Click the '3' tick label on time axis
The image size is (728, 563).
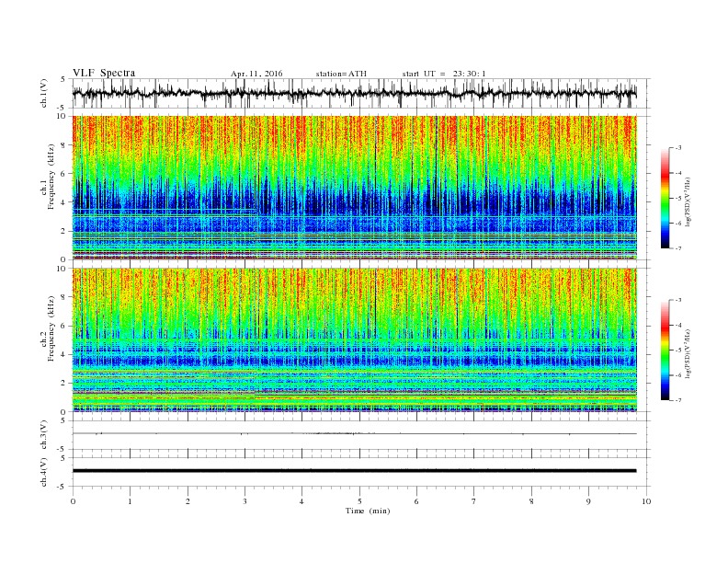point(245,501)
